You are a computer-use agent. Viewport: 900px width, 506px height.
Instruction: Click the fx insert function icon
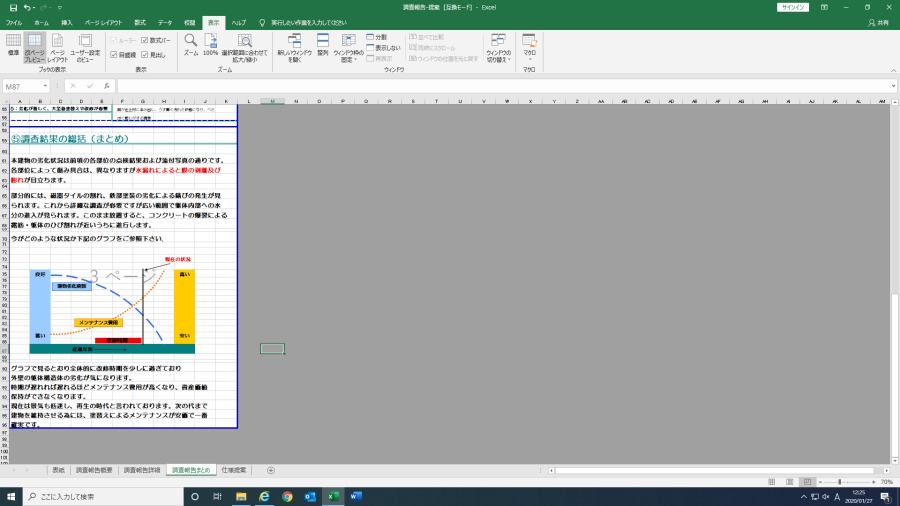click(107, 86)
